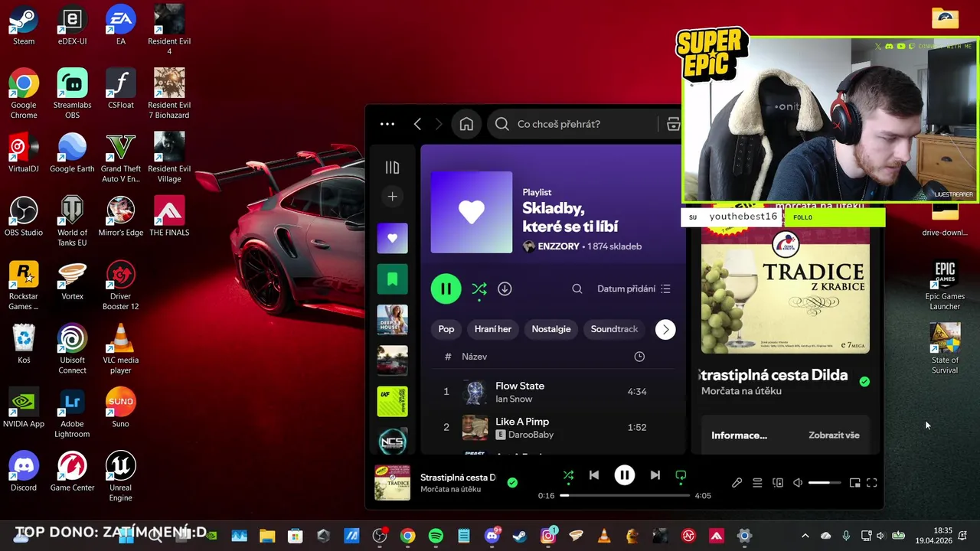Viewport: 980px width, 551px height.
Task: Filter by Pop tag
Action: [x=446, y=329]
